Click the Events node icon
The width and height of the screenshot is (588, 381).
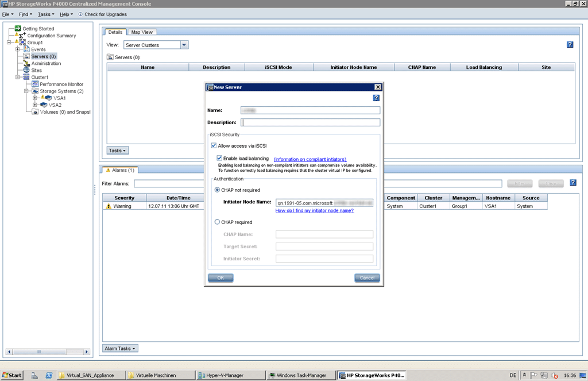click(x=26, y=49)
